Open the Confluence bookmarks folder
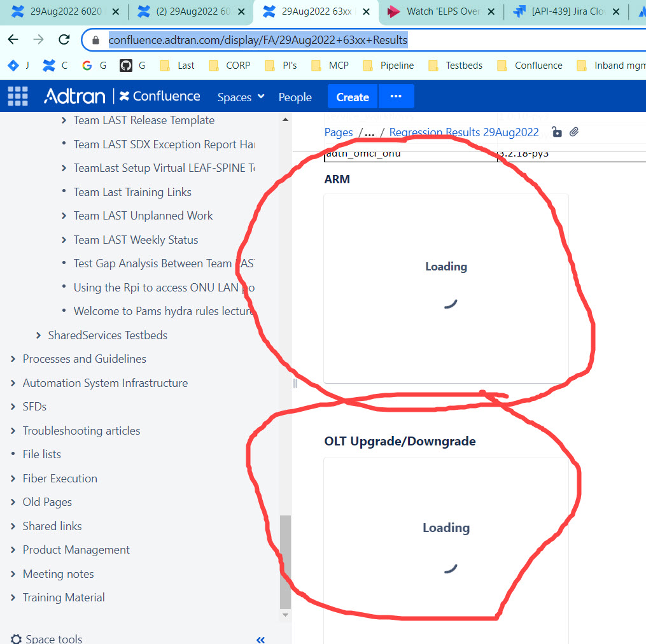Screen dimensions: 646x644 point(530,65)
